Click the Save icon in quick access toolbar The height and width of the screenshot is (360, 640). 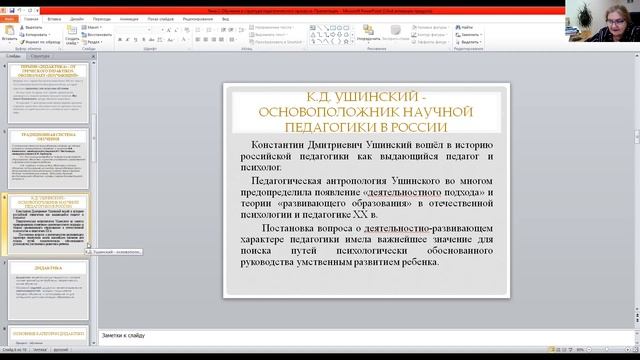[12, 11]
